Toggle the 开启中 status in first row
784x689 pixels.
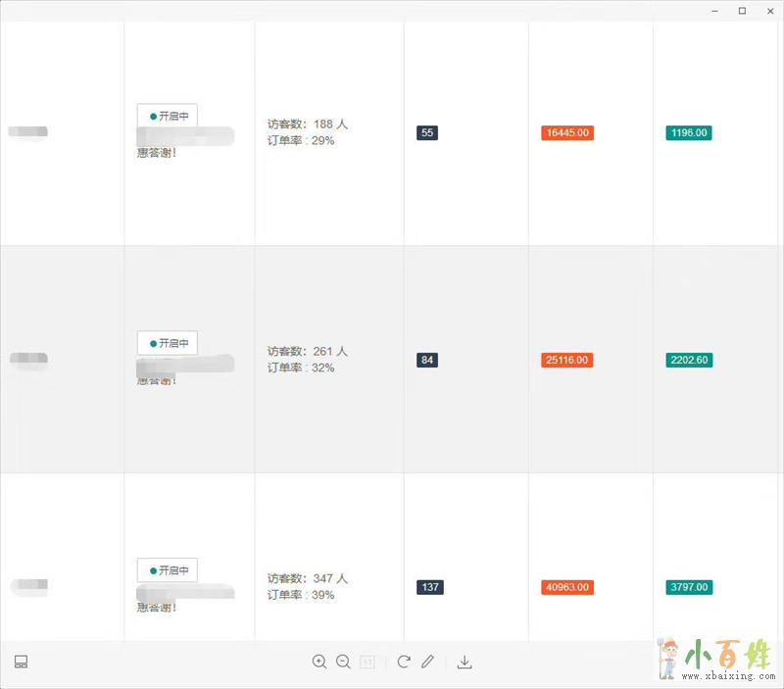(x=168, y=116)
